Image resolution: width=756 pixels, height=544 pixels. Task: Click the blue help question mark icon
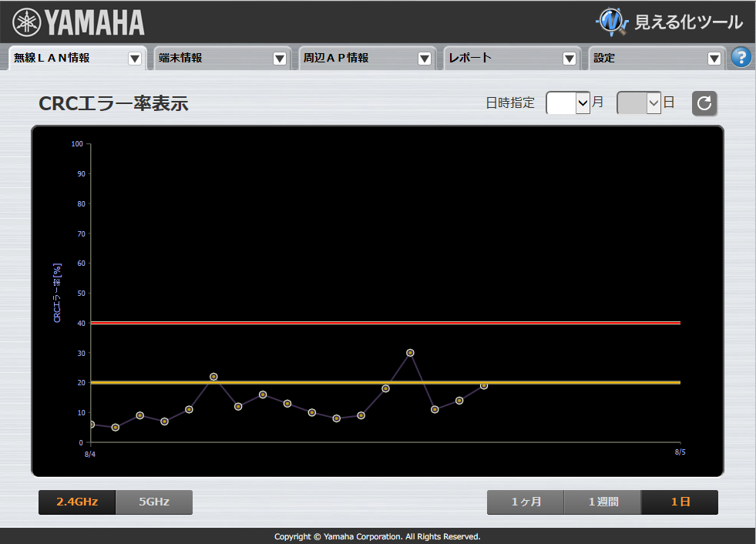741,58
